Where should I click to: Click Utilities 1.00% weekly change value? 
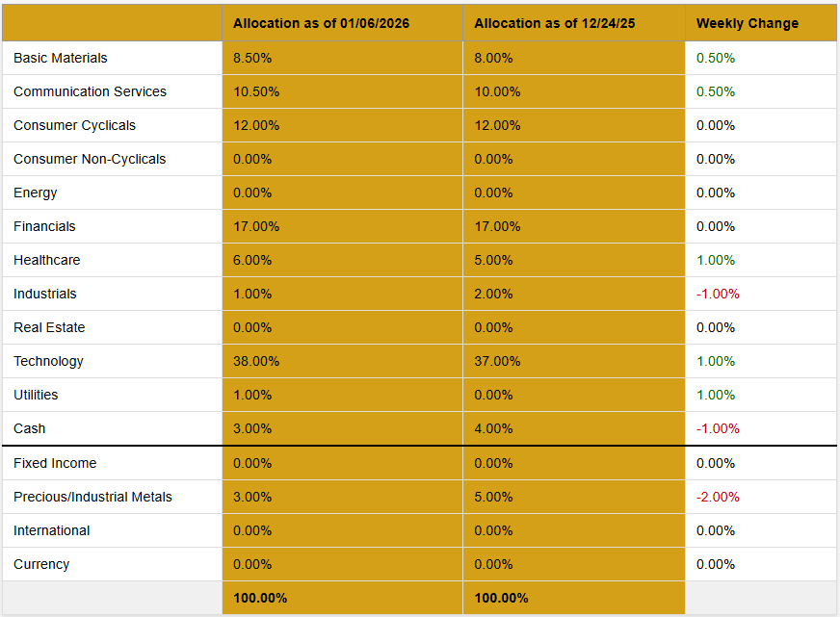click(715, 395)
